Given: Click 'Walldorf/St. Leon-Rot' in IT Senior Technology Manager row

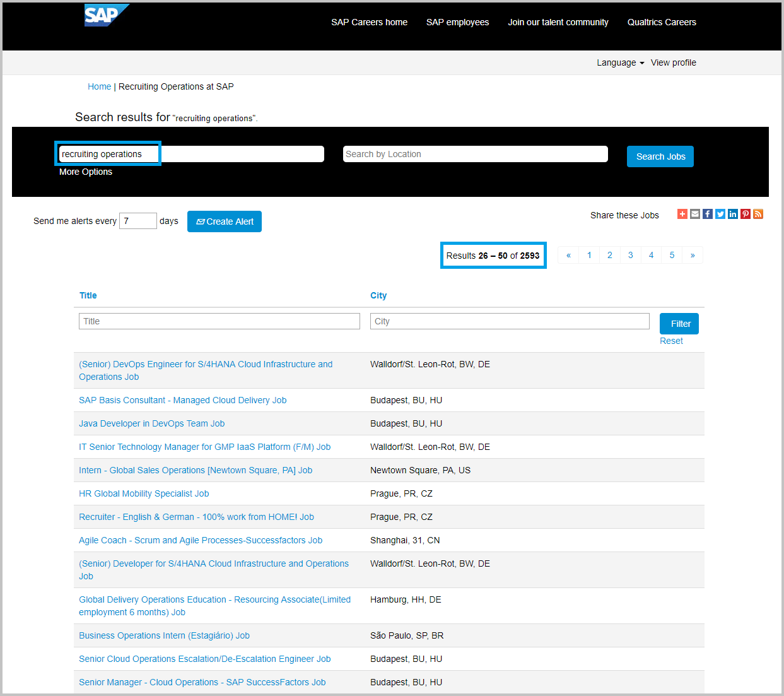Looking at the screenshot, I should tap(430, 447).
